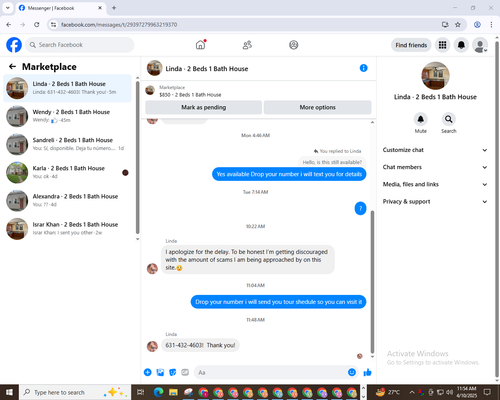The width and height of the screenshot is (500, 400).
Task: Click More options button
Action: click(317, 107)
